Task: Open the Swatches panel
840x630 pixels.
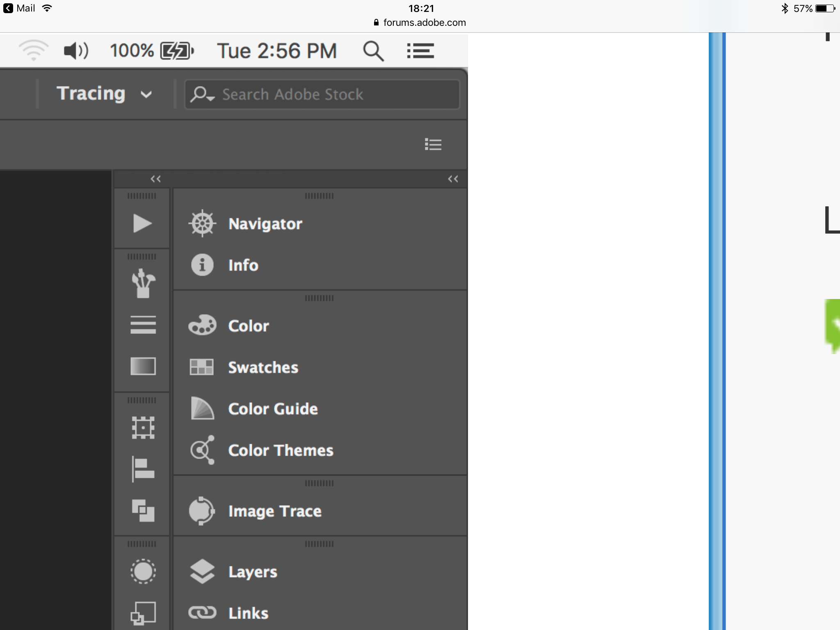Action: click(x=263, y=367)
